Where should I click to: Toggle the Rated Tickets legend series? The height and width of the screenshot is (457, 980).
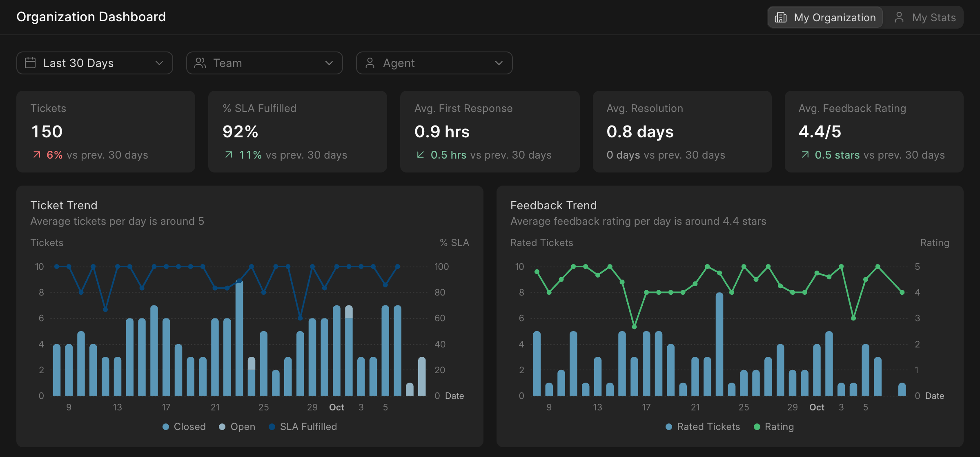click(703, 427)
